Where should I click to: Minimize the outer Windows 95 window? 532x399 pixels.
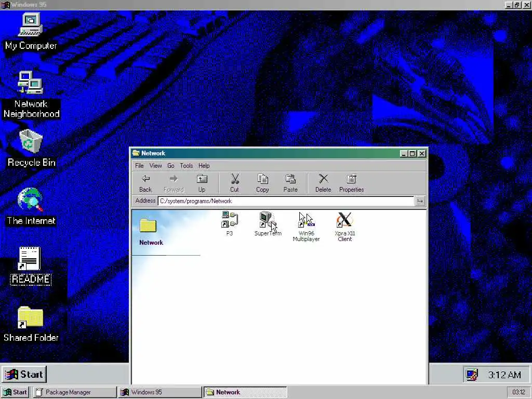(509, 5)
